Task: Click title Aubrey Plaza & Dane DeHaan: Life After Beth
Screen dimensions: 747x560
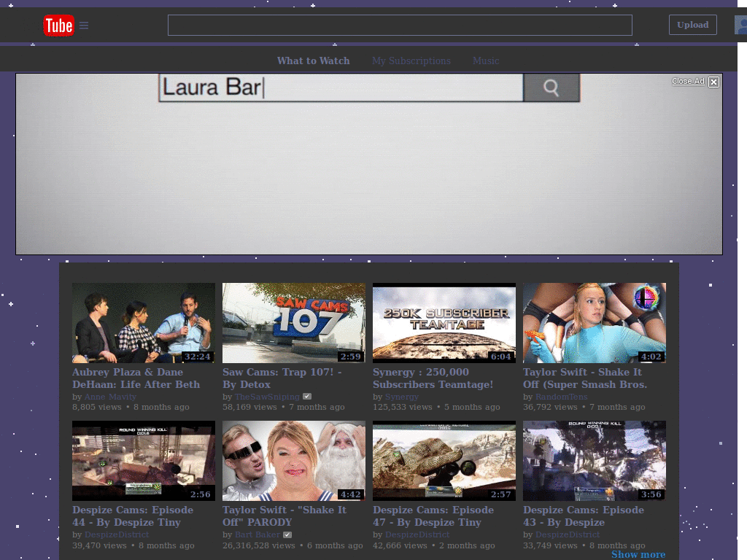Action: pyautogui.click(x=136, y=378)
